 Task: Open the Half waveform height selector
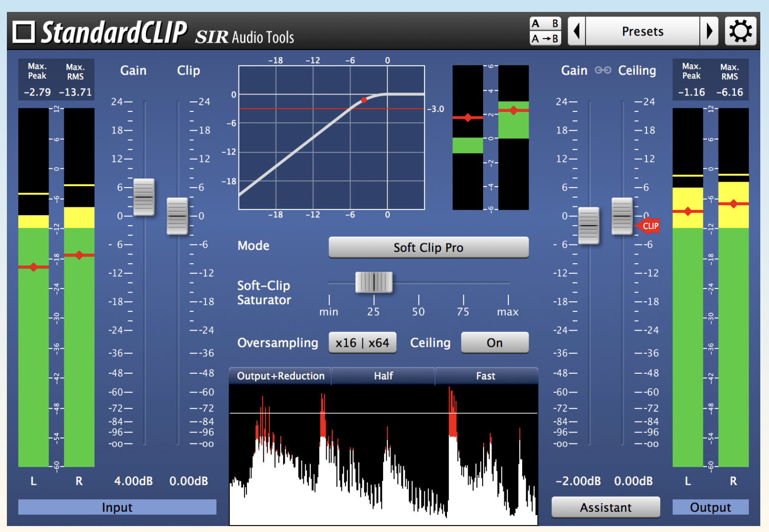(383, 376)
